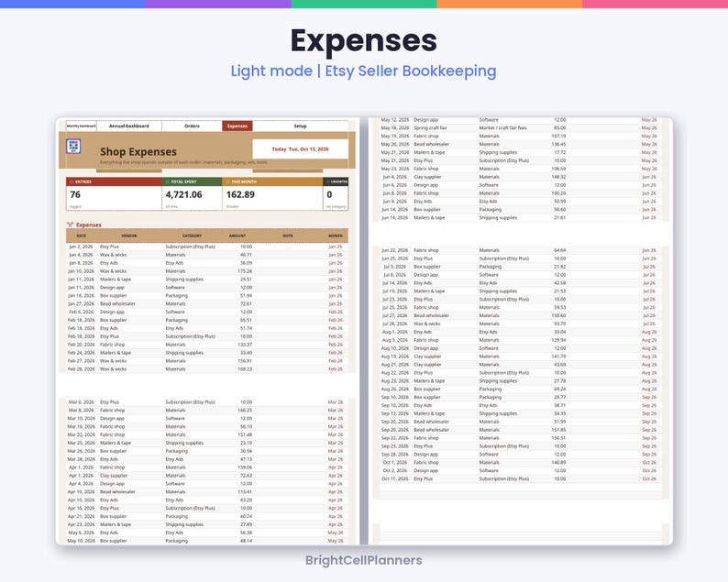Click amount 133.37 in Feb 20 row

[x=245, y=345]
